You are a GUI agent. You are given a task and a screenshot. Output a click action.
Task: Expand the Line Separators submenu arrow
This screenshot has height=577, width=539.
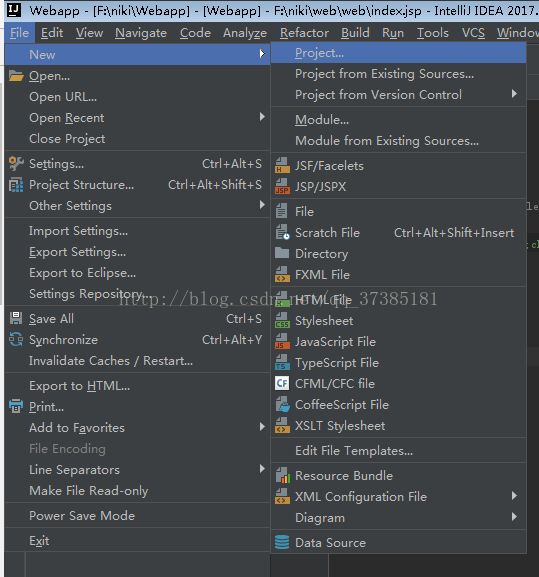click(262, 469)
